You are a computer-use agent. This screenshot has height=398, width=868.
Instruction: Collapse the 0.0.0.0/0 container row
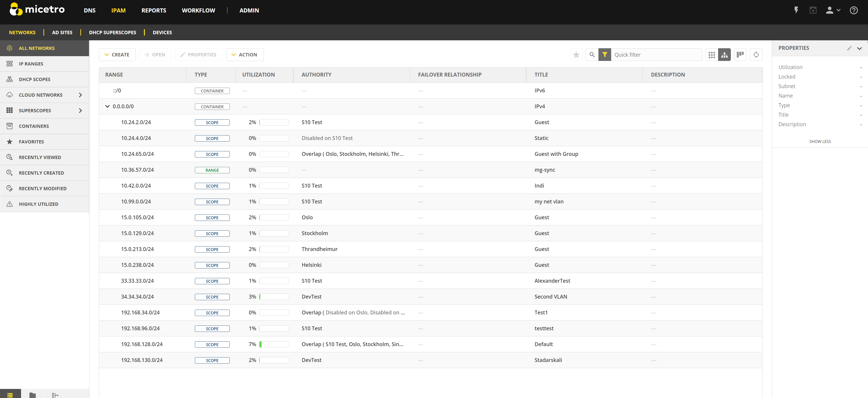coord(107,106)
